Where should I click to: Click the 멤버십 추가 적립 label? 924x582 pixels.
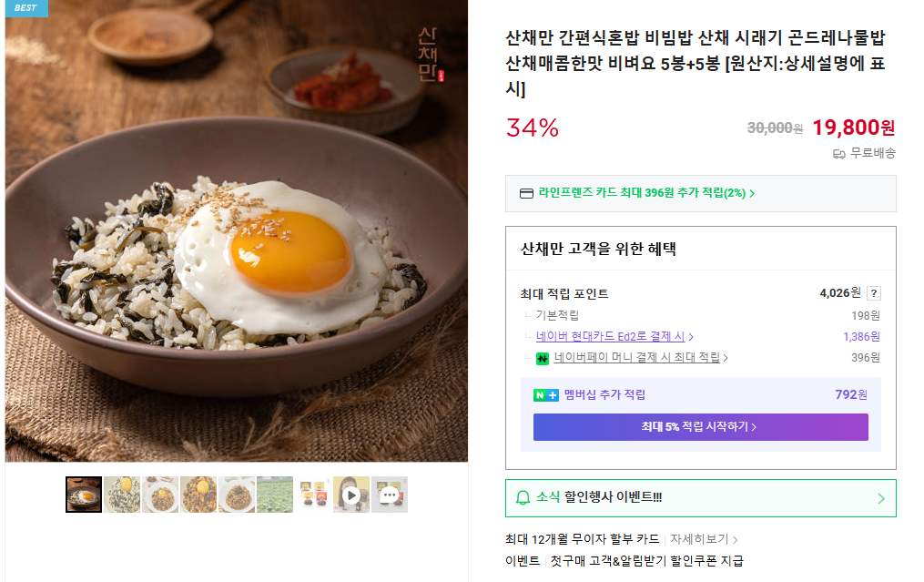tap(604, 395)
